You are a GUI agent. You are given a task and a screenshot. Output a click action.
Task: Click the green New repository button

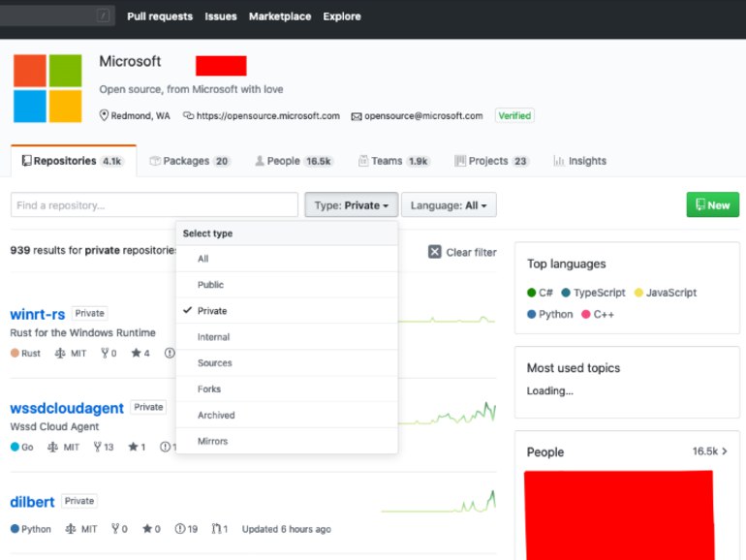pos(712,205)
